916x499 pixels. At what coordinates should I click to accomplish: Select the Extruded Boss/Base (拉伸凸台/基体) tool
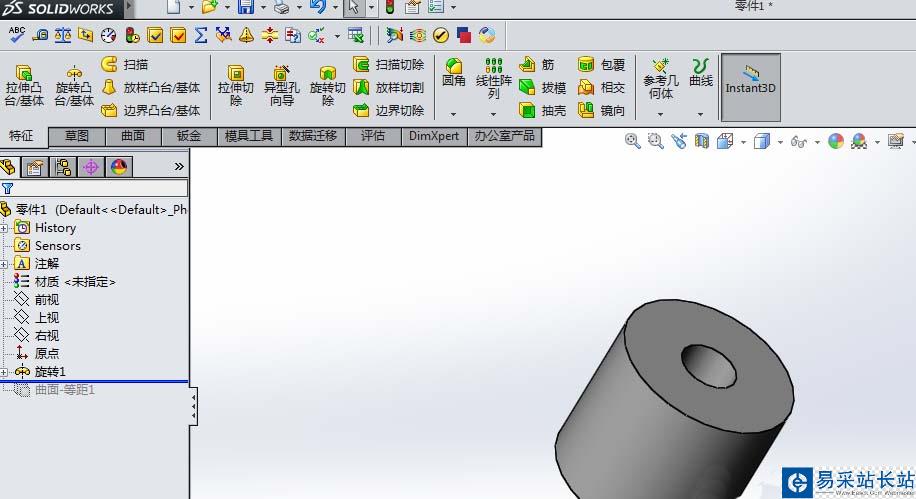[x=24, y=86]
